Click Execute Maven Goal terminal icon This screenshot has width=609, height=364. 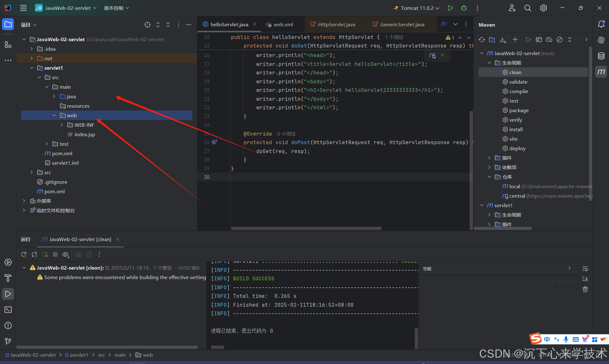click(x=539, y=40)
